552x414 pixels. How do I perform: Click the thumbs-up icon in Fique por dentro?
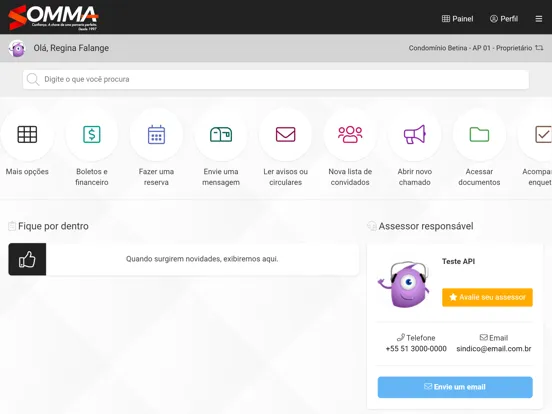point(27,259)
